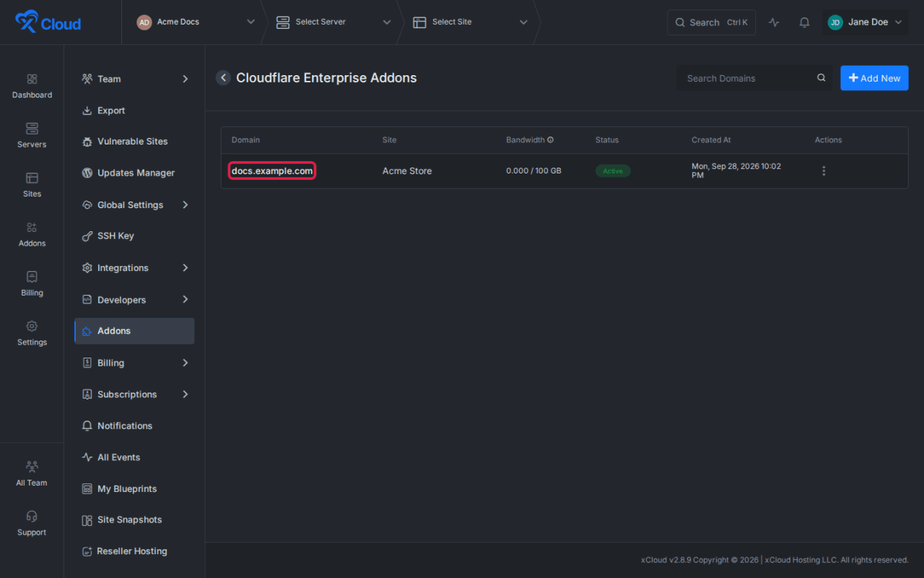Click the Bandwidth info icon
The height and width of the screenshot is (578, 924).
(550, 140)
